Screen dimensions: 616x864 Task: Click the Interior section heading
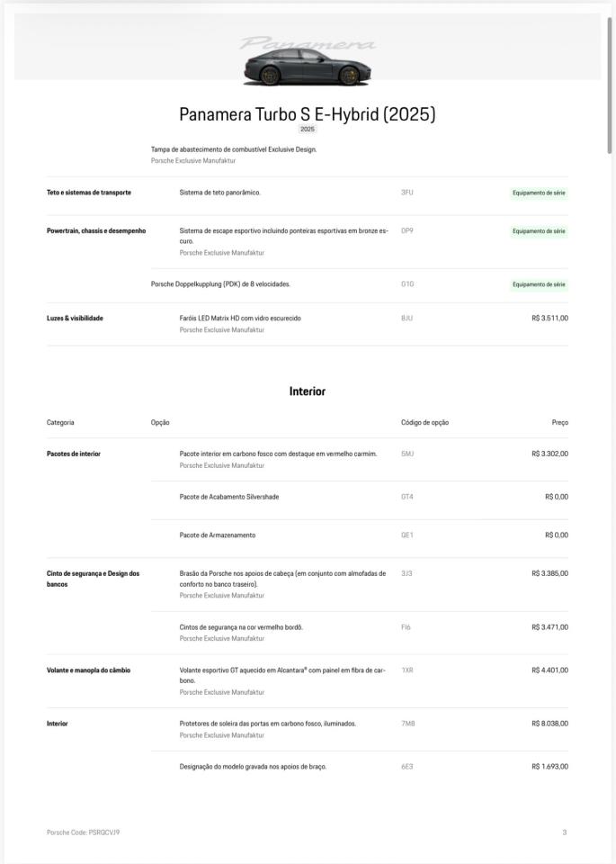click(308, 391)
